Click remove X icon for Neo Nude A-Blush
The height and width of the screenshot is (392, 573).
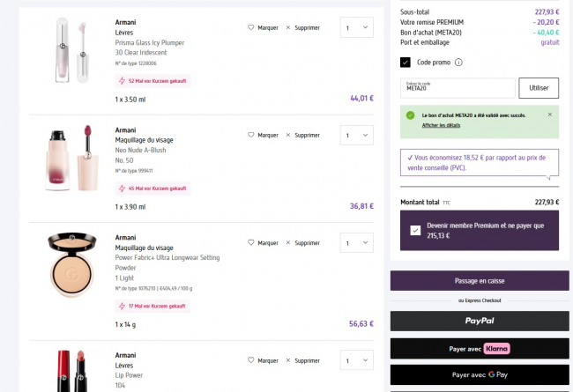pos(287,136)
